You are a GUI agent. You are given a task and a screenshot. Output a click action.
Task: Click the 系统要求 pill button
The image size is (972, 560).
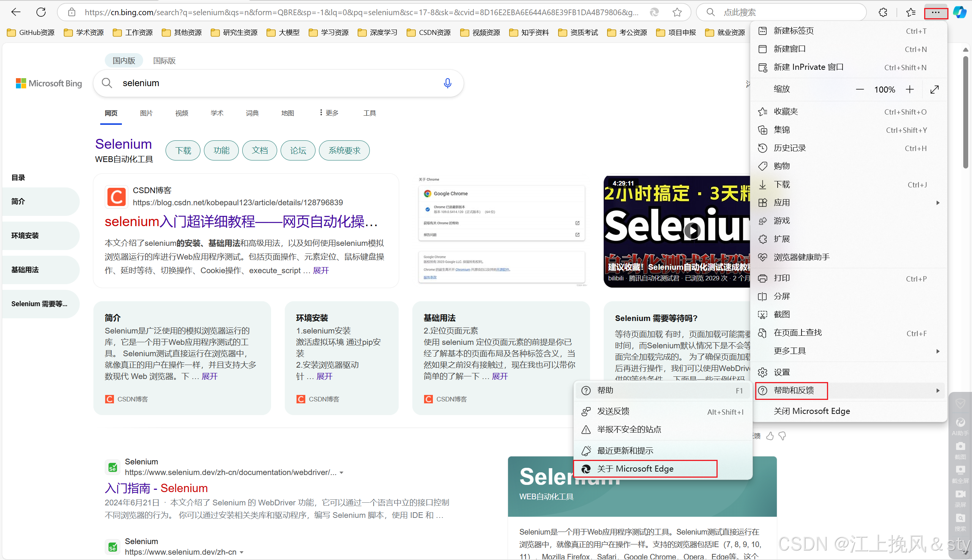(344, 150)
